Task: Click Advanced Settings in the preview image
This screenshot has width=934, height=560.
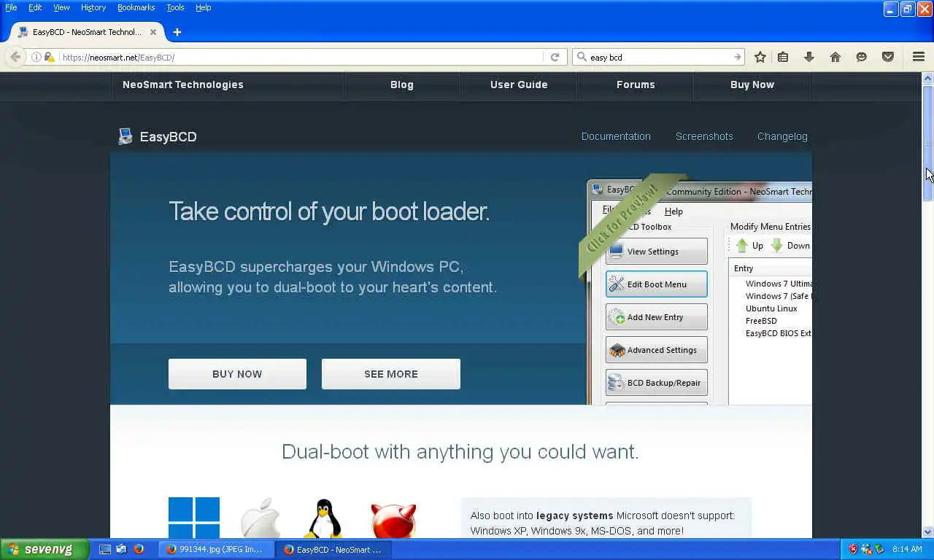Action: [x=657, y=350]
